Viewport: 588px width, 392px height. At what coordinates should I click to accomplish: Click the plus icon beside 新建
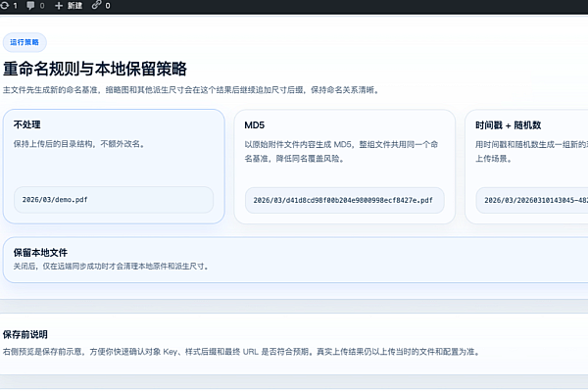[x=59, y=6]
